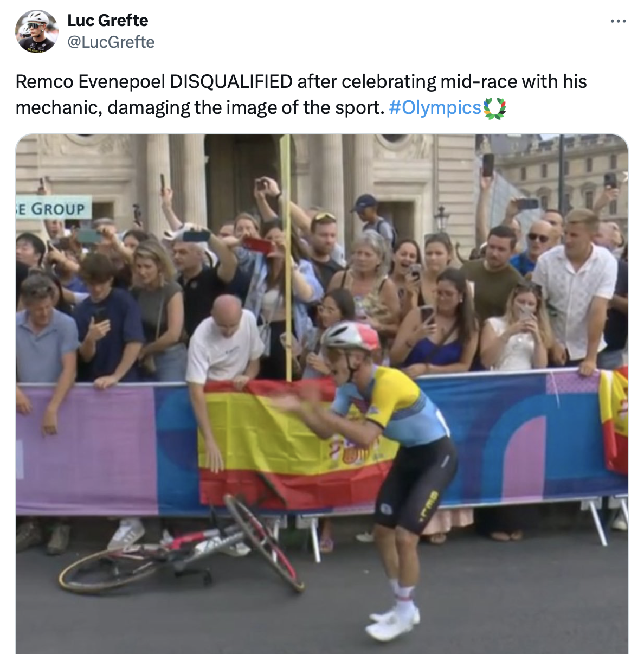Open the three-dot more options menu
644x654 pixels.
[x=618, y=21]
